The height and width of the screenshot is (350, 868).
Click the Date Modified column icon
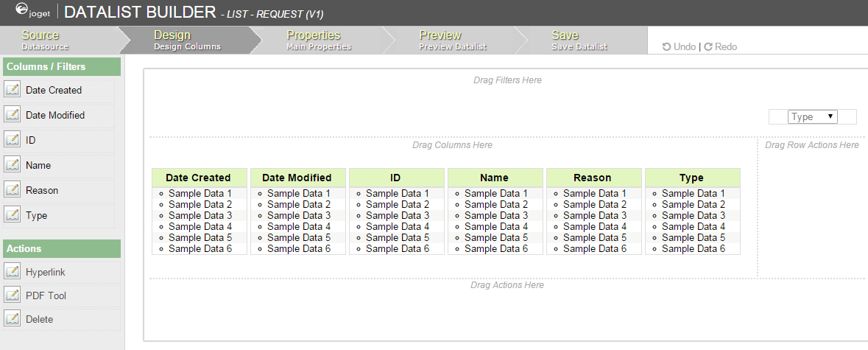tap(13, 115)
